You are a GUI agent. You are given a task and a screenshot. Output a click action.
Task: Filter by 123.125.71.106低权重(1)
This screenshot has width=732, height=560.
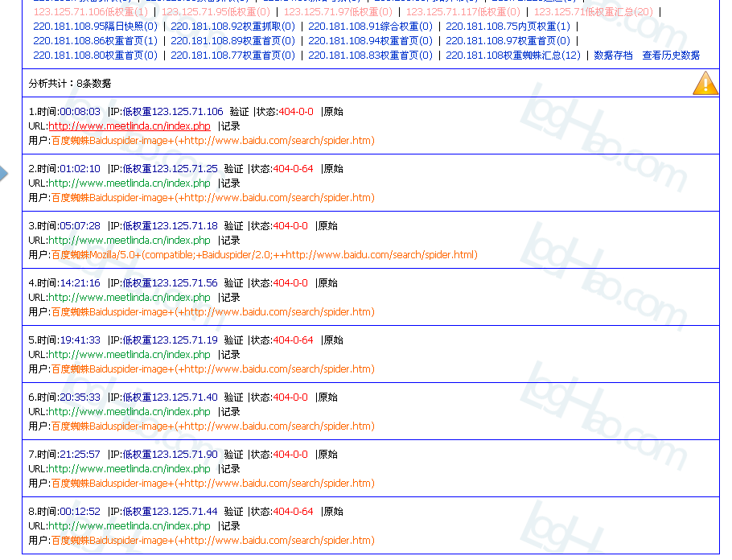click(x=90, y=12)
